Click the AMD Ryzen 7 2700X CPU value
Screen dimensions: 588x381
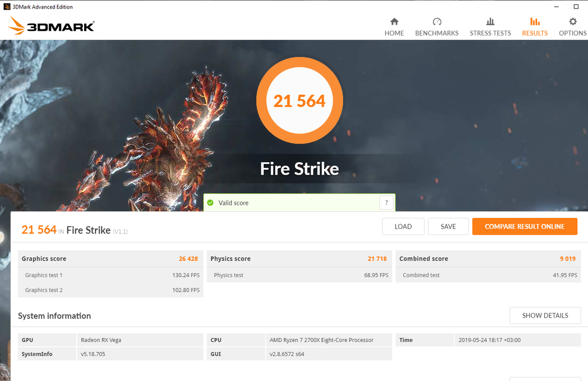click(x=321, y=340)
